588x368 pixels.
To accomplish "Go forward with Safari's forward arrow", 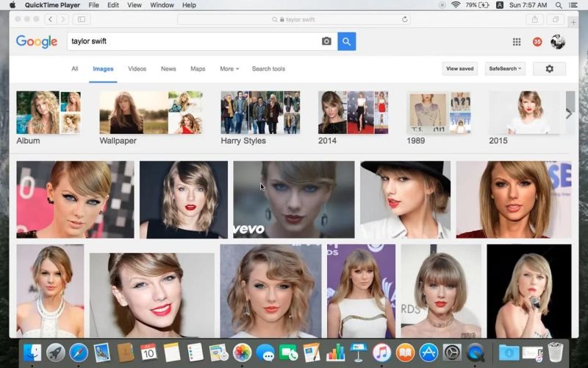I will click(62, 20).
